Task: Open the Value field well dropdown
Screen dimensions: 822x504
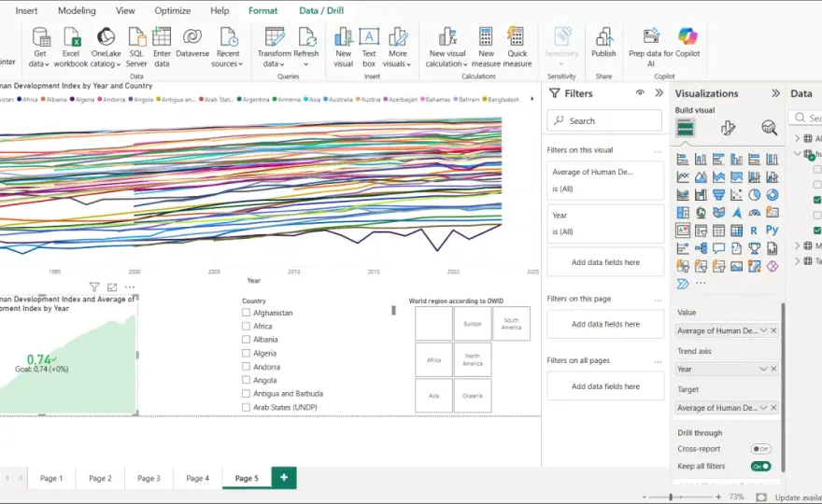Action: click(763, 330)
